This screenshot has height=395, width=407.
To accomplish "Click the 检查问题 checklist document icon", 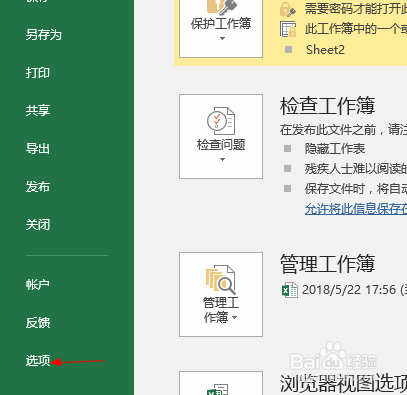I will (221, 121).
